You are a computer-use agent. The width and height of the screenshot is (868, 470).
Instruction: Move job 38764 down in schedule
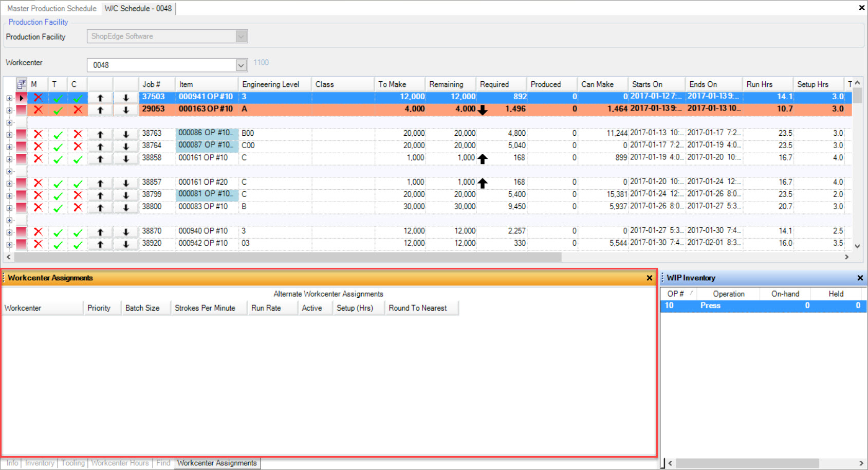coord(126,147)
